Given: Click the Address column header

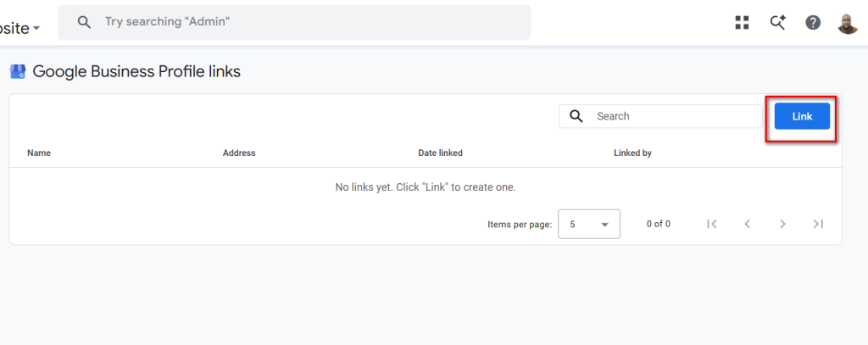Looking at the screenshot, I should [x=239, y=153].
